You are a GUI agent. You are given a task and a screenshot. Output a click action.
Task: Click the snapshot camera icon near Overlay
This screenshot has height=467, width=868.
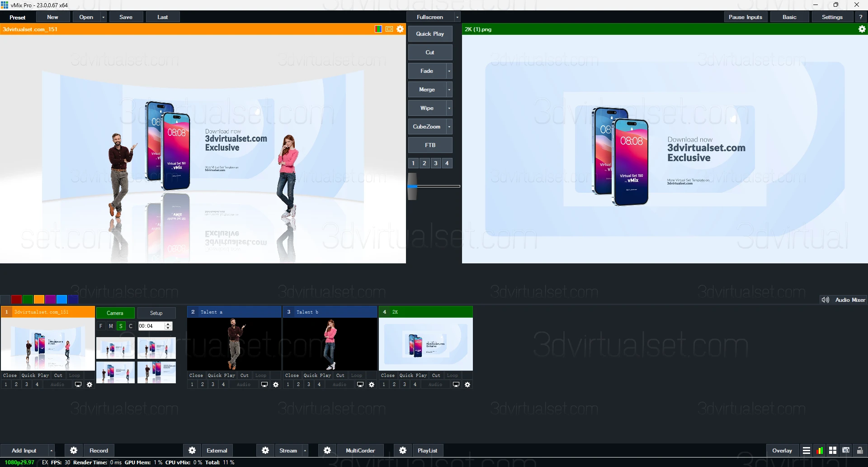[x=846, y=450]
